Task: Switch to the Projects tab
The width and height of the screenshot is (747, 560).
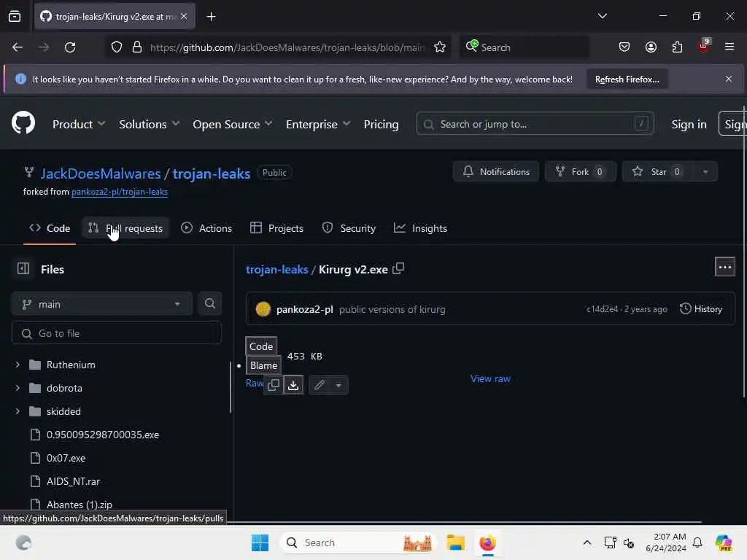Action: click(276, 228)
